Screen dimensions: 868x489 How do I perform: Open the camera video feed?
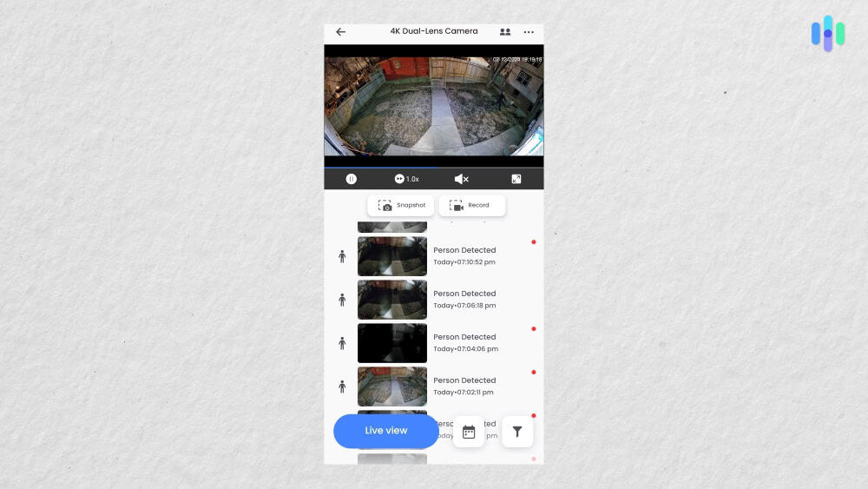coord(433,106)
